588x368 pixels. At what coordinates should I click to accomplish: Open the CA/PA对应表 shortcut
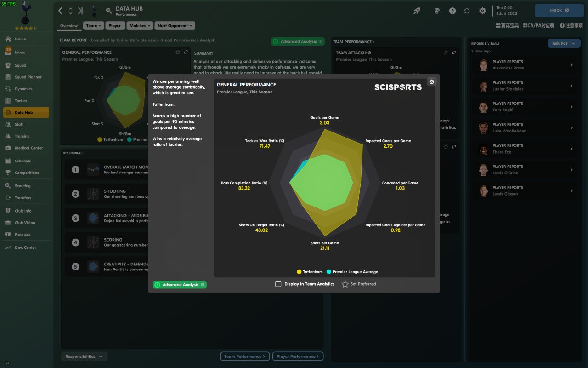[x=538, y=26]
